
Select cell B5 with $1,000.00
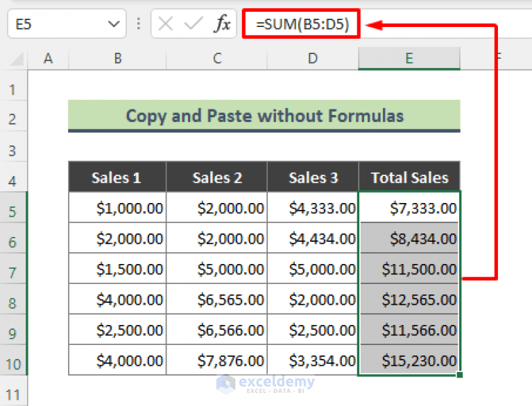click(x=117, y=207)
